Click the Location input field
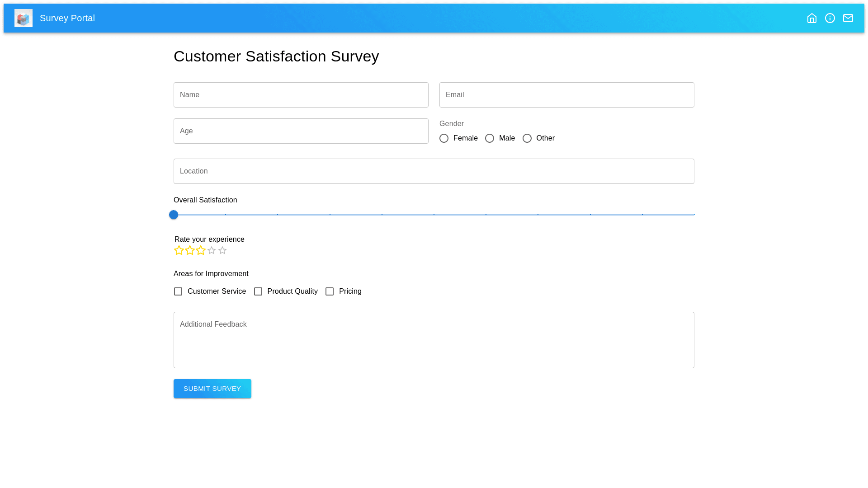 pos(434,171)
